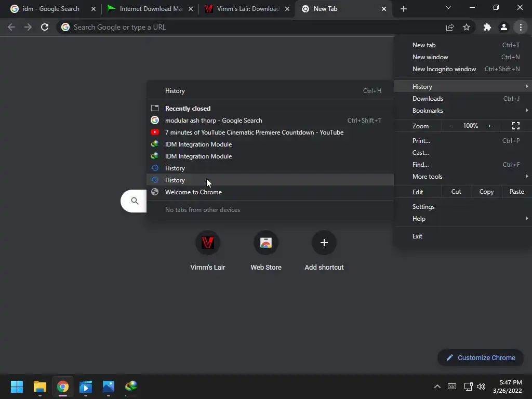Choose Find... from the menu
532x399 pixels.
463,165
